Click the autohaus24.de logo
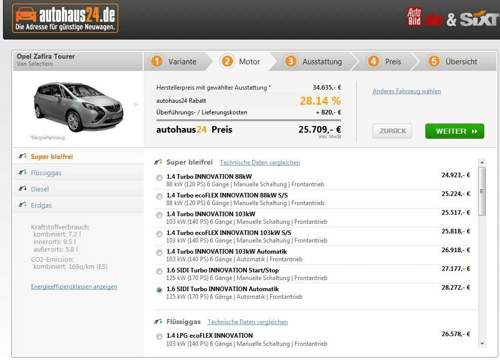 [x=65, y=18]
